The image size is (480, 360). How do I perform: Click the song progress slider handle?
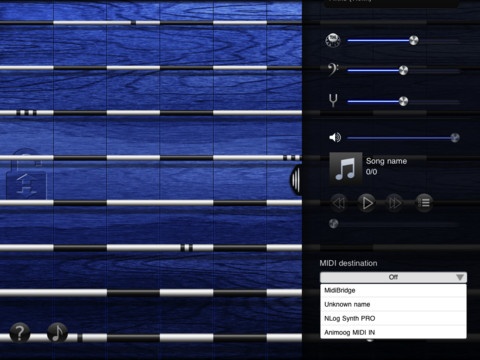pos(334,224)
